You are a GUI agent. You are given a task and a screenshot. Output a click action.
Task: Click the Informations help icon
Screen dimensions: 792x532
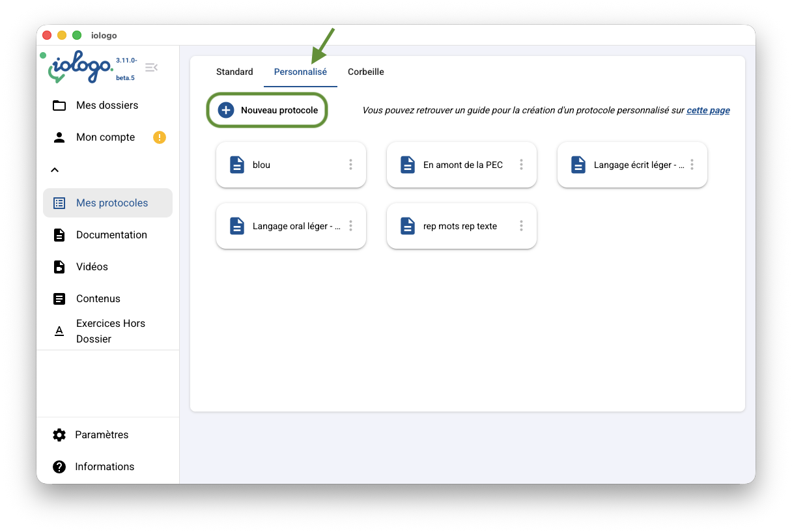[59, 467]
